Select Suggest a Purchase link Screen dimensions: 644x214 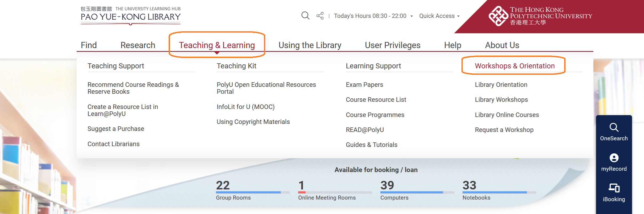(116, 129)
